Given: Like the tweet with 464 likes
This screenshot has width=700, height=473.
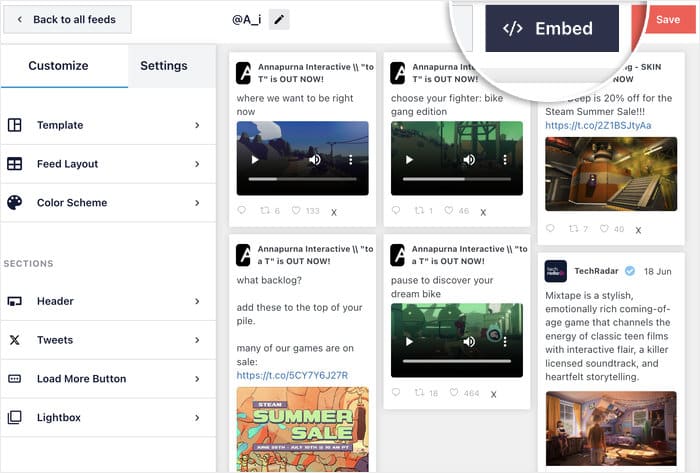Looking at the screenshot, I should click(x=454, y=392).
